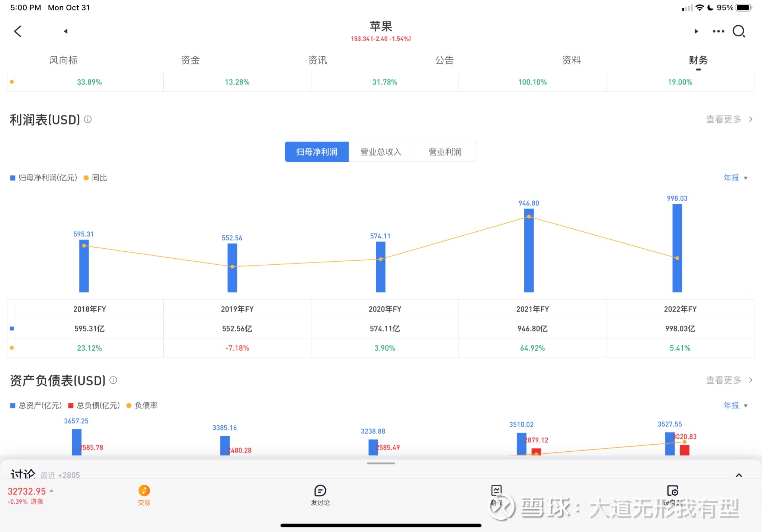Screen dimensions: 762x532
Task: Open the search magnifier icon
Action: 739,31
